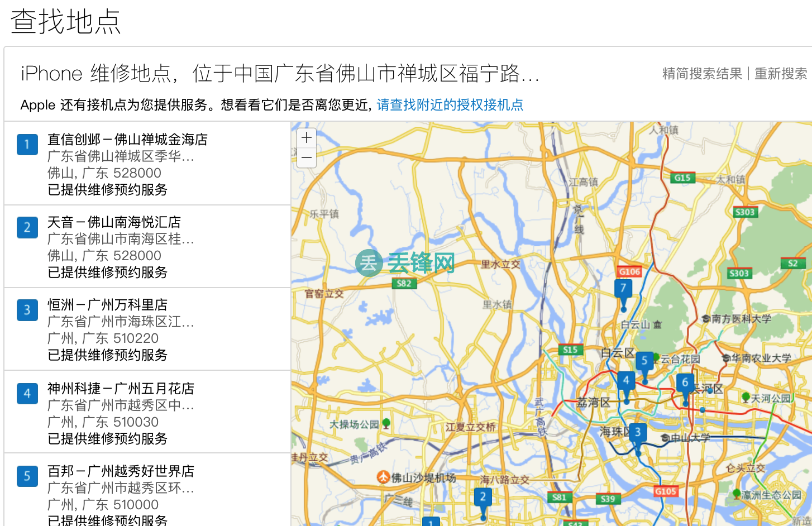
Task: Click postal text 广州, 广东 510030
Action: pyautogui.click(x=103, y=422)
